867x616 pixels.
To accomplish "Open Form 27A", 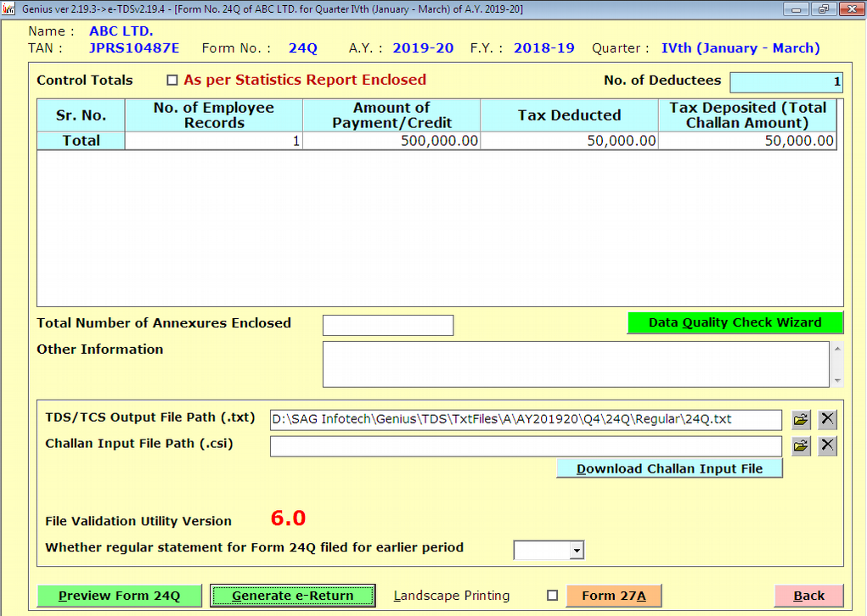I will [613, 596].
